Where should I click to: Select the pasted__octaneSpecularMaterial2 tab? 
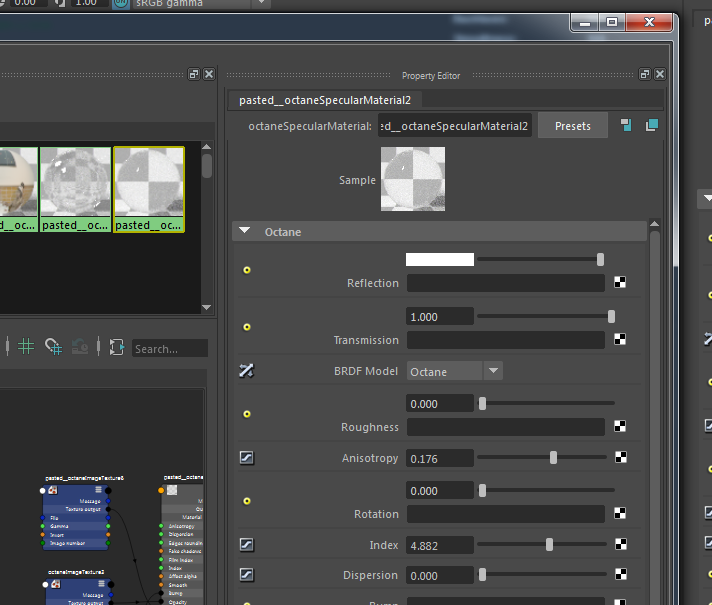(x=325, y=100)
